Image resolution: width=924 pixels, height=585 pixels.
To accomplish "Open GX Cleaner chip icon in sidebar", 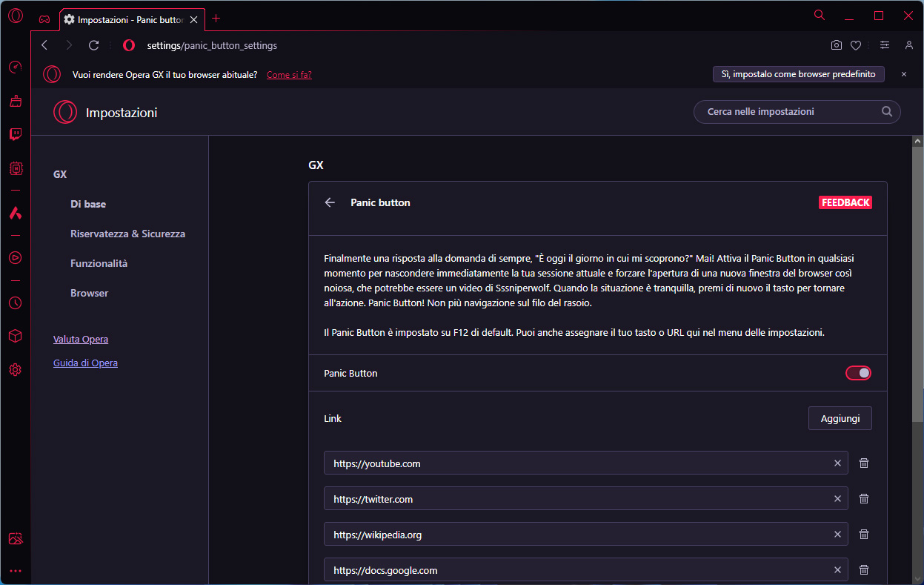I will point(16,168).
